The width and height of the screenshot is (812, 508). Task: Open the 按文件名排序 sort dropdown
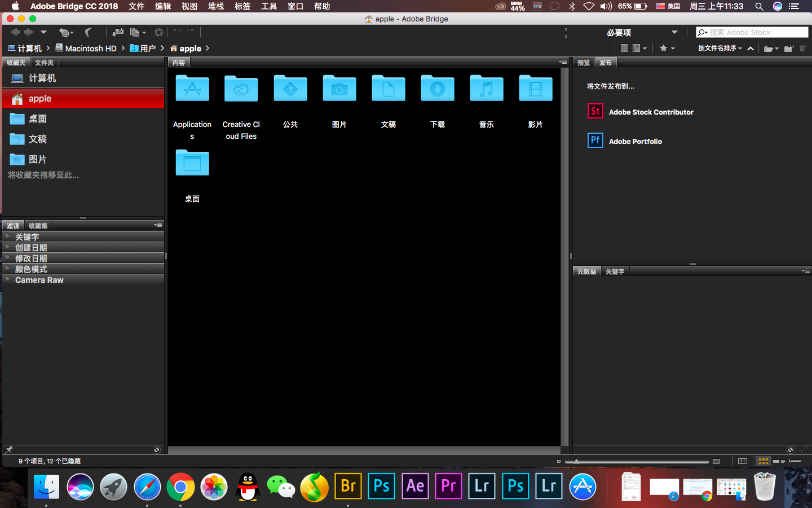(720, 49)
